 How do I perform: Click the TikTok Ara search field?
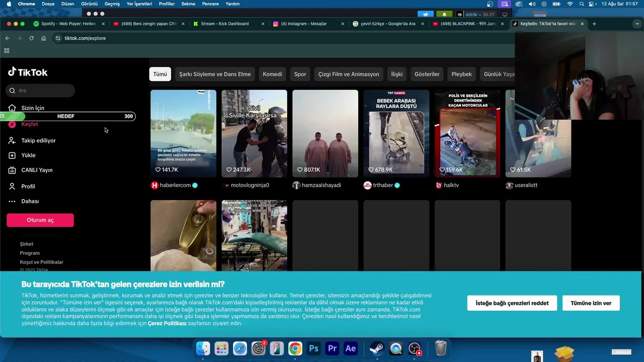[40, 90]
